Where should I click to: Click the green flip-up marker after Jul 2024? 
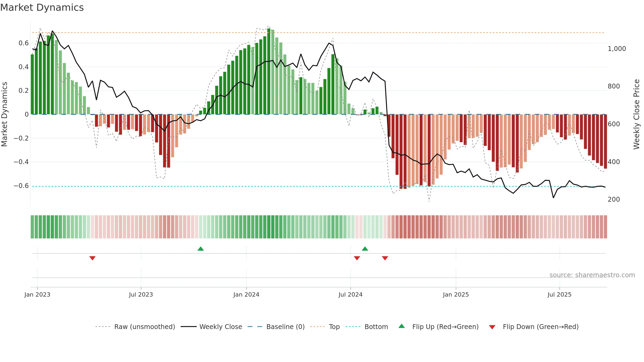tap(365, 249)
